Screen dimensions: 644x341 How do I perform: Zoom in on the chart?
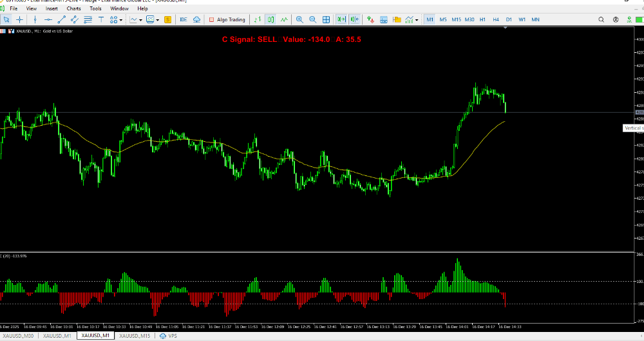(299, 20)
